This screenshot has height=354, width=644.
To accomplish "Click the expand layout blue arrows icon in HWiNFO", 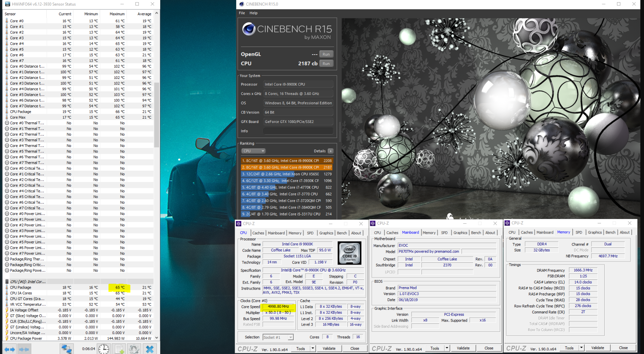I will tap(10, 349).
